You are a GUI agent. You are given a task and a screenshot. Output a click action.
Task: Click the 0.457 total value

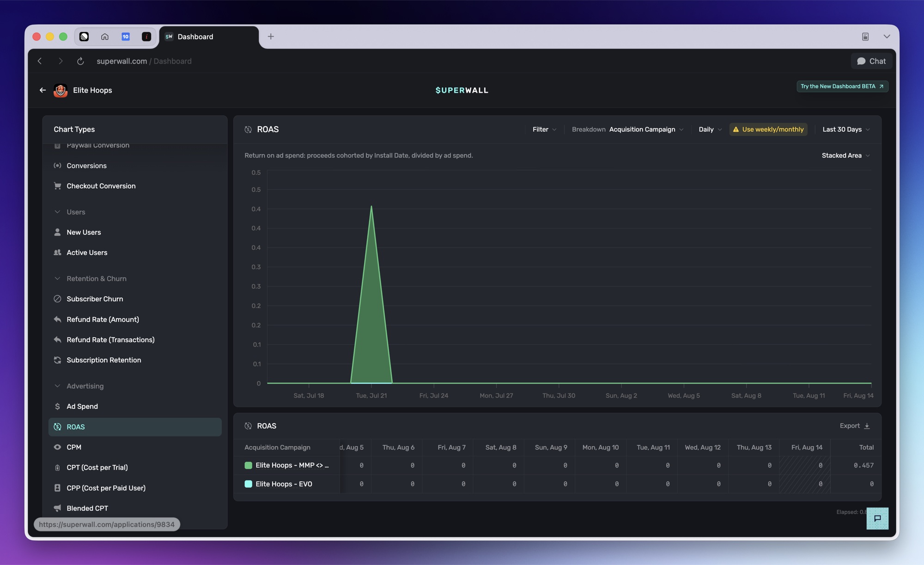pyautogui.click(x=863, y=465)
